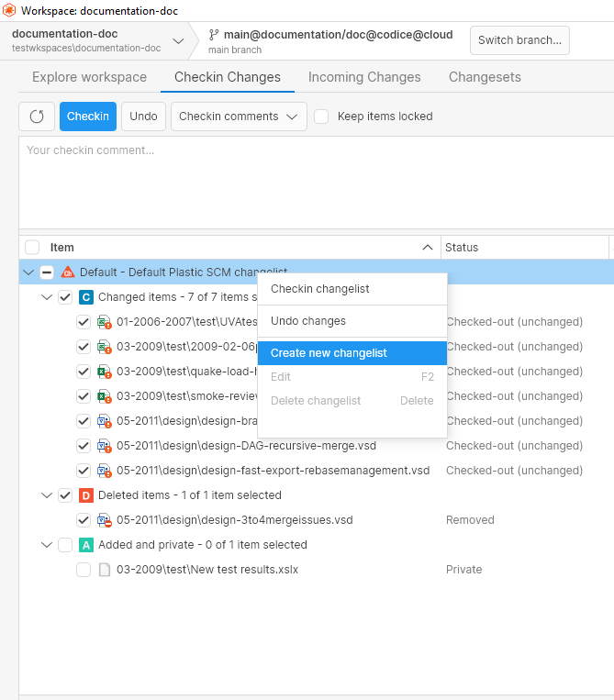614x700 pixels.
Task: Click the blue C Changed items icon
Action: (86, 297)
